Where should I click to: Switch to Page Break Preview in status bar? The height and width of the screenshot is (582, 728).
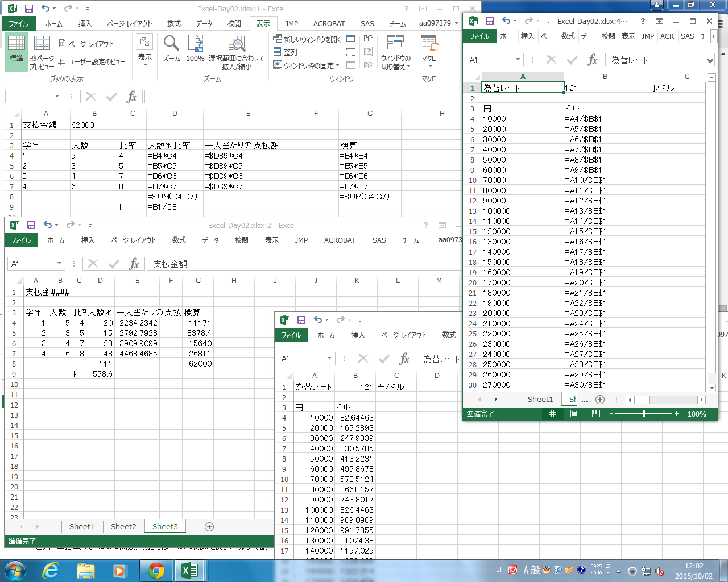pos(595,414)
